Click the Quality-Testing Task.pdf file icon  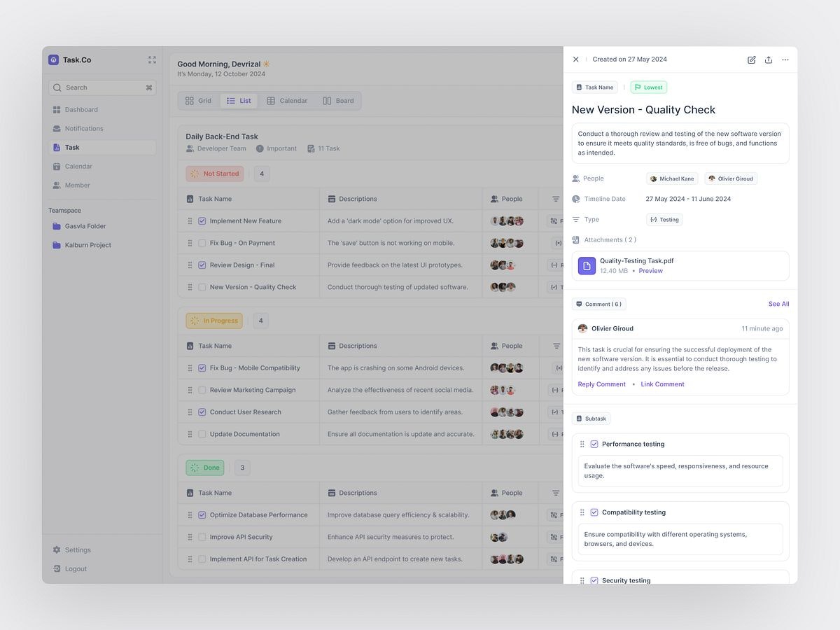point(586,266)
